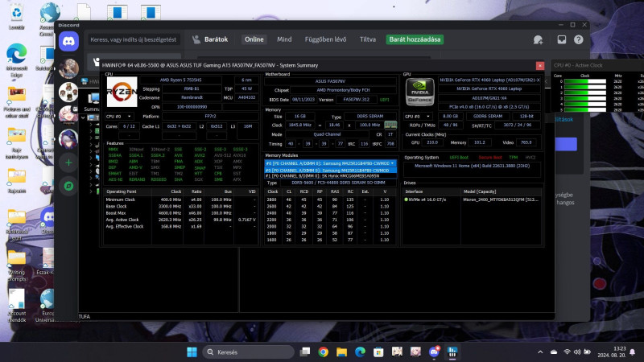Switch to the Online friends tab
Screen dimensions: 644x362
[254, 39]
